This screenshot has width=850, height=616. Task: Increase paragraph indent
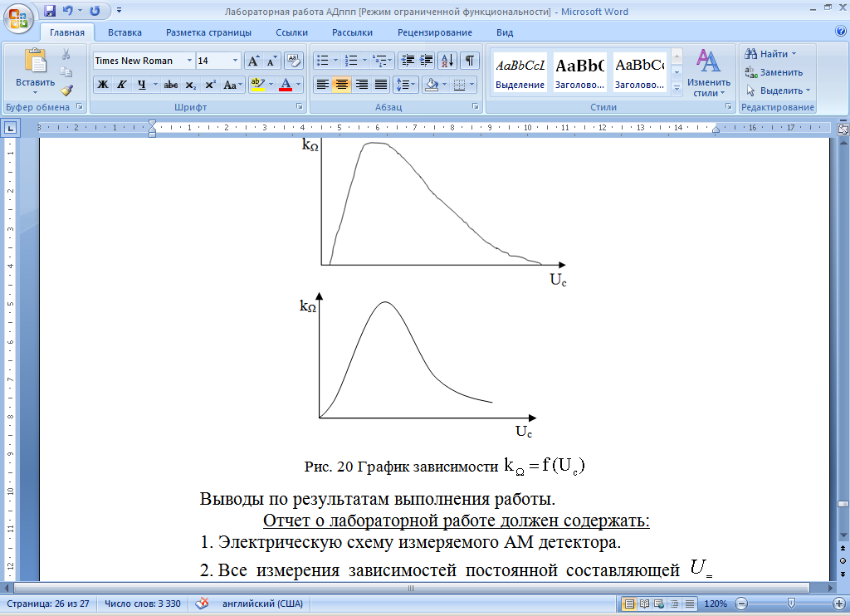(x=427, y=61)
